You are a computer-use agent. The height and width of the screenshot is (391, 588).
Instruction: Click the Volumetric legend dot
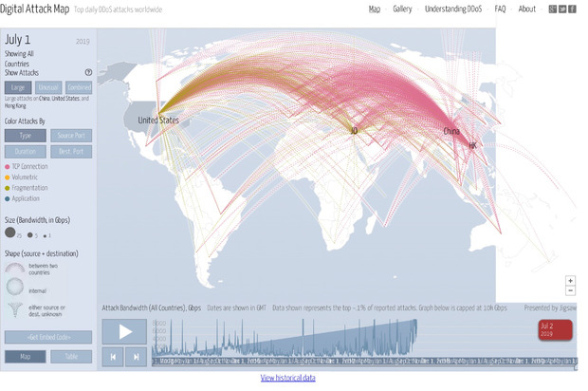pos(8,177)
